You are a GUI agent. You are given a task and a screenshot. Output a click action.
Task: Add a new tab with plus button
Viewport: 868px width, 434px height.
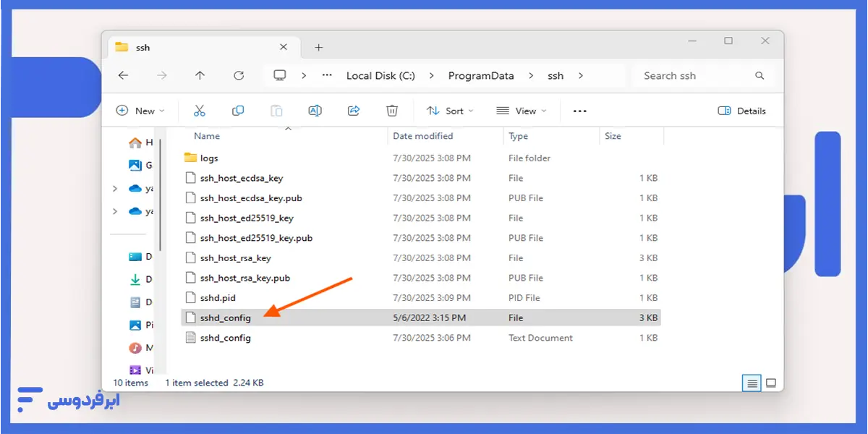pyautogui.click(x=319, y=48)
